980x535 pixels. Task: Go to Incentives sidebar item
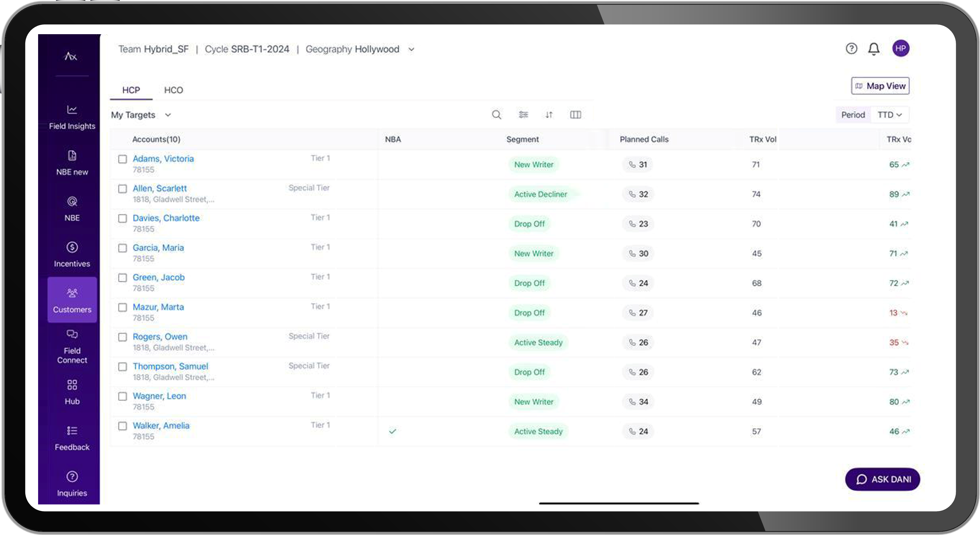coord(72,254)
